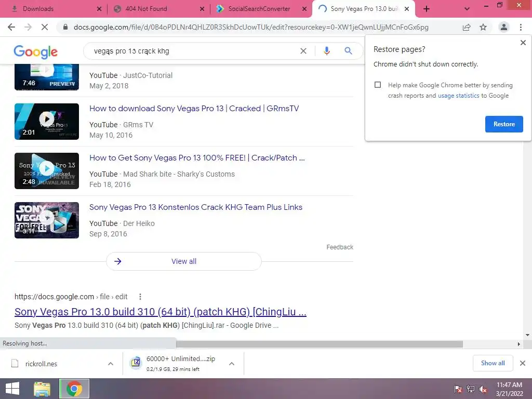Open File Explorer from taskbar

[x=42, y=389]
